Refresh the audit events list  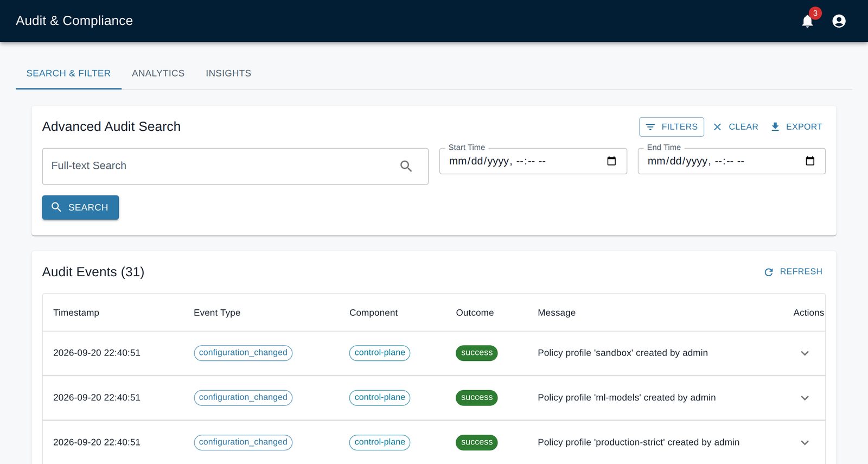point(793,272)
